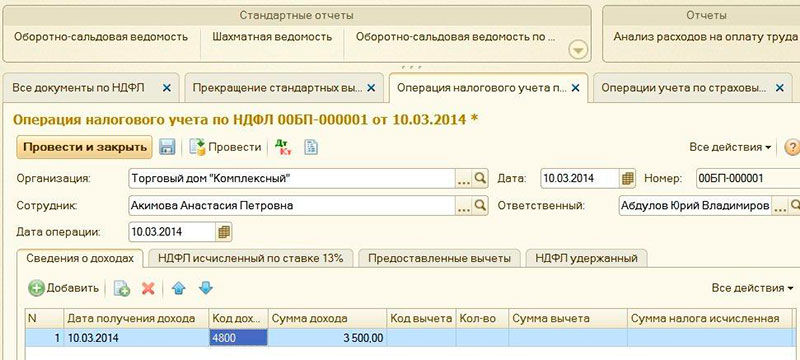Click the Провести toolbar button

pos(226,147)
